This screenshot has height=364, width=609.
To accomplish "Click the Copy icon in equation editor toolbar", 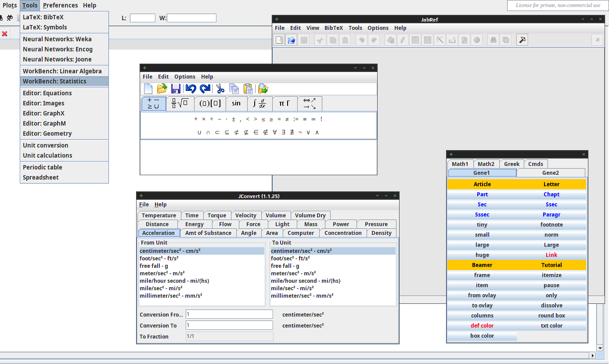I will coord(234,89).
